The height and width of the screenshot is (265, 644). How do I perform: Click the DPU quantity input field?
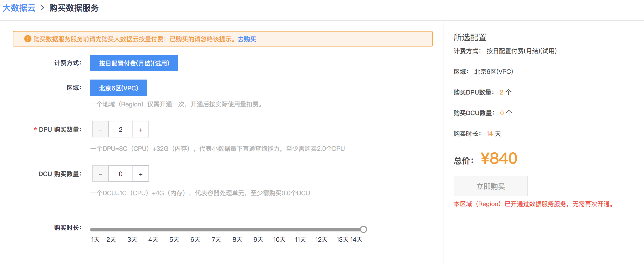(x=121, y=129)
